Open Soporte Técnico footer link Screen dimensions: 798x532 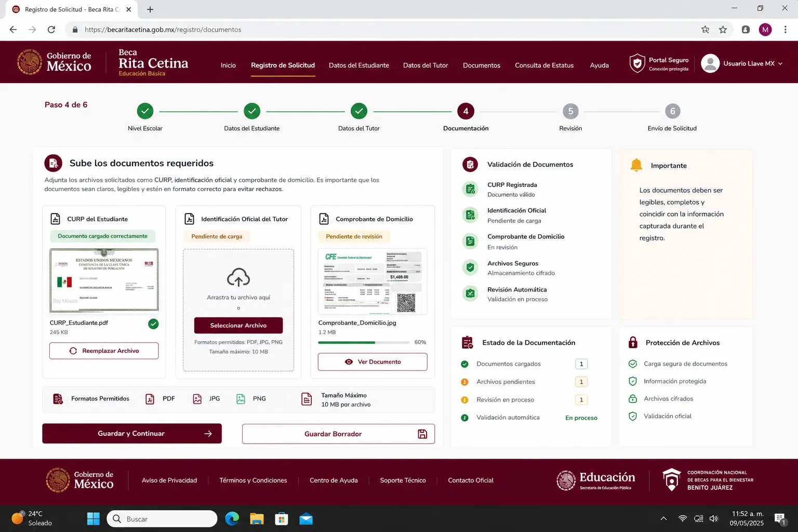click(x=403, y=481)
